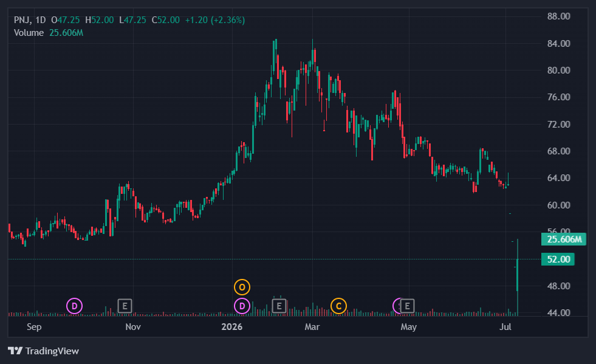
Task: Click the purple D dividend marker before November
Action: click(x=75, y=306)
